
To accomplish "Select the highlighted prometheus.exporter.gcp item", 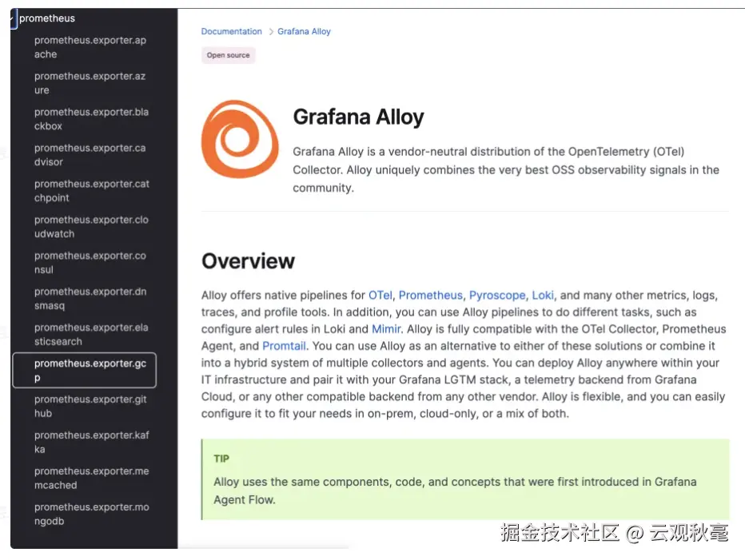I will 85,371.
